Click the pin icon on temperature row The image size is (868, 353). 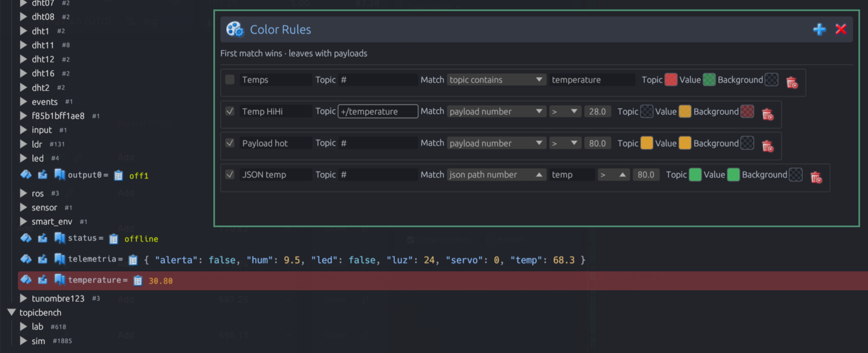pos(43,280)
